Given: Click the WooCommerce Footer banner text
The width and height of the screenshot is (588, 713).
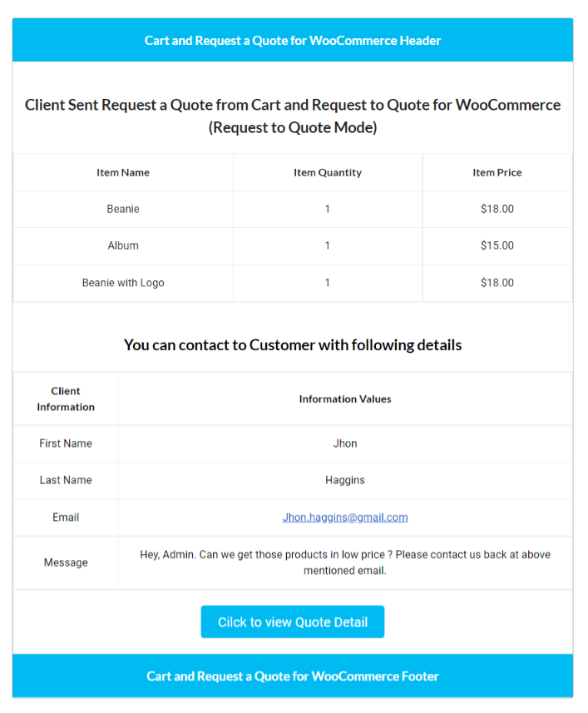Looking at the screenshot, I should pos(293,676).
